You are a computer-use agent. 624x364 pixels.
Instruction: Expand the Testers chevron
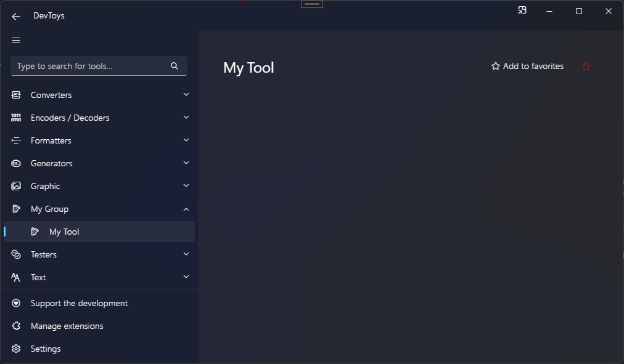click(x=186, y=254)
